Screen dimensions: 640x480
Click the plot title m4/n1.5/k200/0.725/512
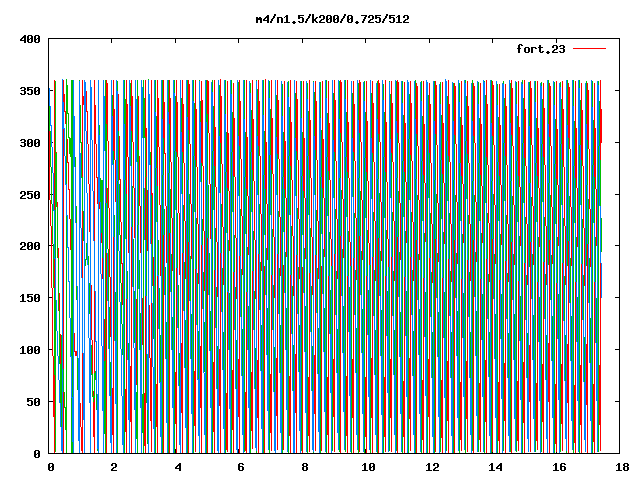click(332, 19)
